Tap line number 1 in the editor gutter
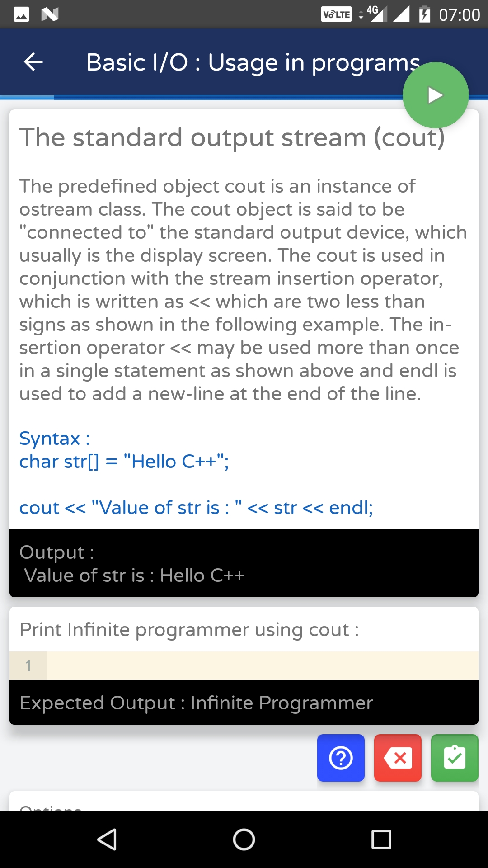Image resolution: width=488 pixels, height=868 pixels. pyautogui.click(x=28, y=665)
